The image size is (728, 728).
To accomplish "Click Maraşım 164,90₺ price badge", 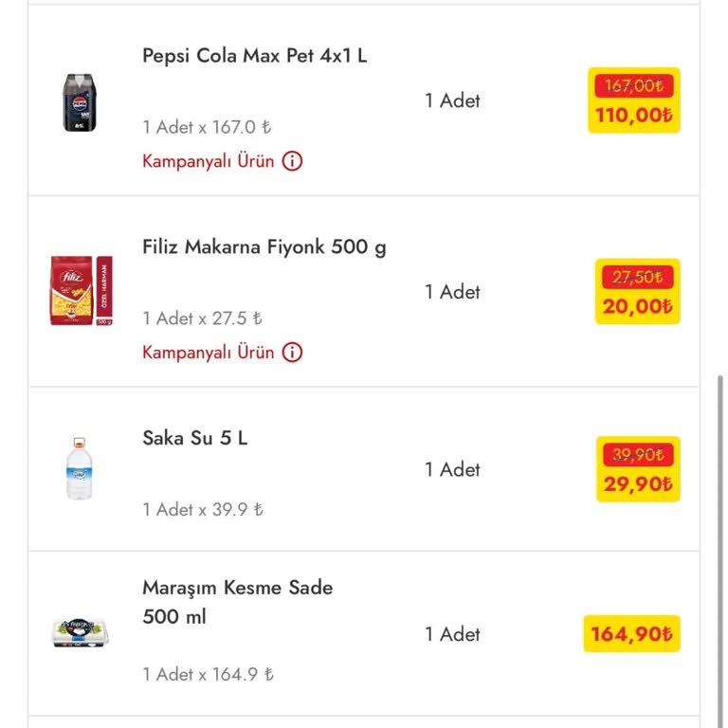I will click(x=632, y=634).
